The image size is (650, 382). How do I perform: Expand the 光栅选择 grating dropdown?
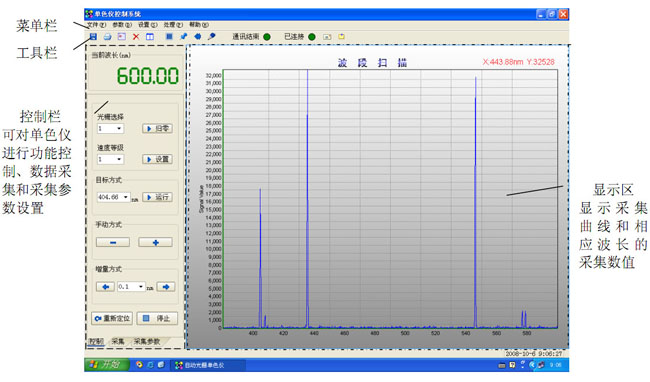(119, 128)
